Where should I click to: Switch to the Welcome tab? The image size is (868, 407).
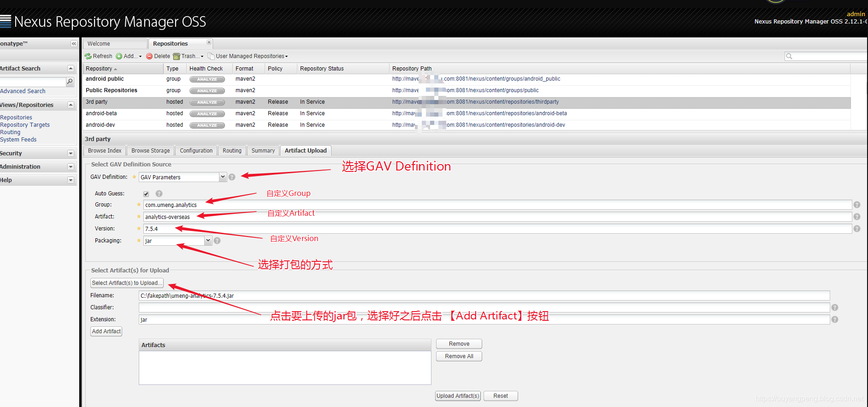115,44
